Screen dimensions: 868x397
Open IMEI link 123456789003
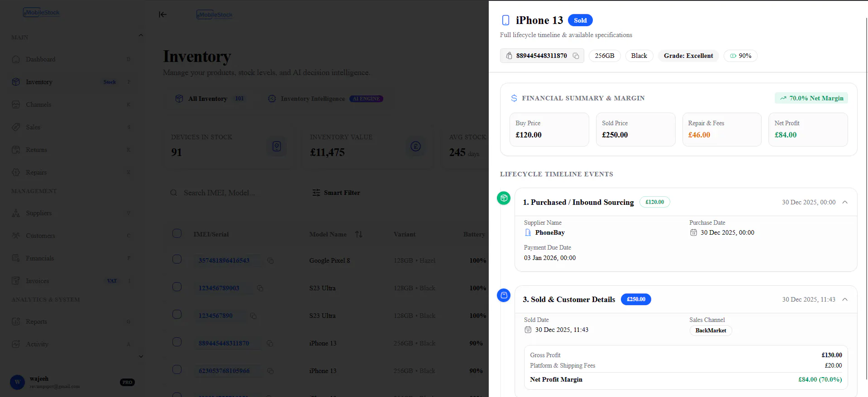pyautogui.click(x=219, y=288)
